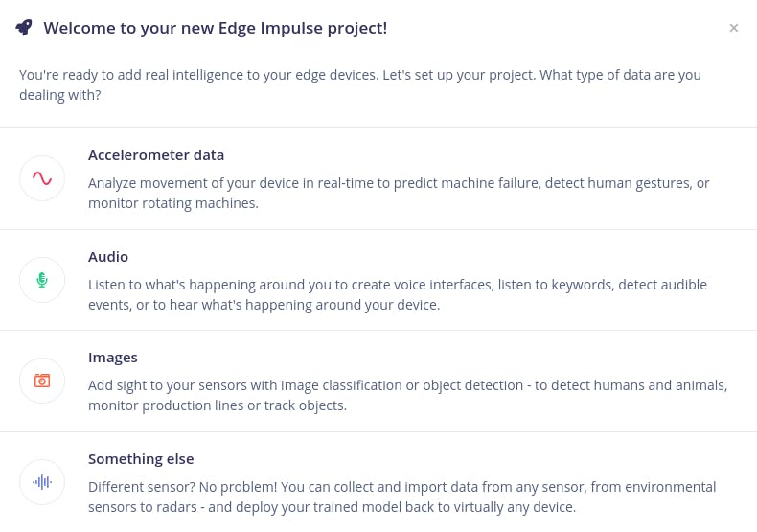The width and height of the screenshot is (757, 532).
Task: Click the 'monitor production lines or track objects' line
Action: pyautogui.click(x=218, y=405)
